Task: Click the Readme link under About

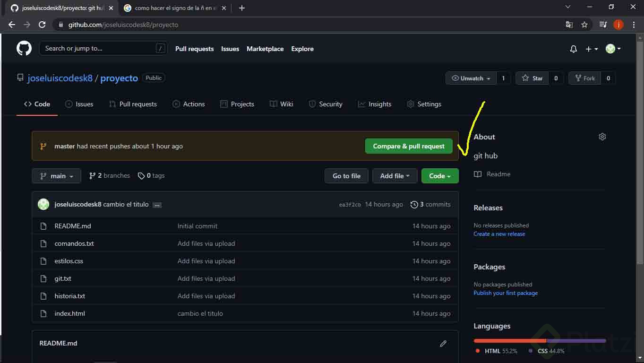Action: pos(492,174)
